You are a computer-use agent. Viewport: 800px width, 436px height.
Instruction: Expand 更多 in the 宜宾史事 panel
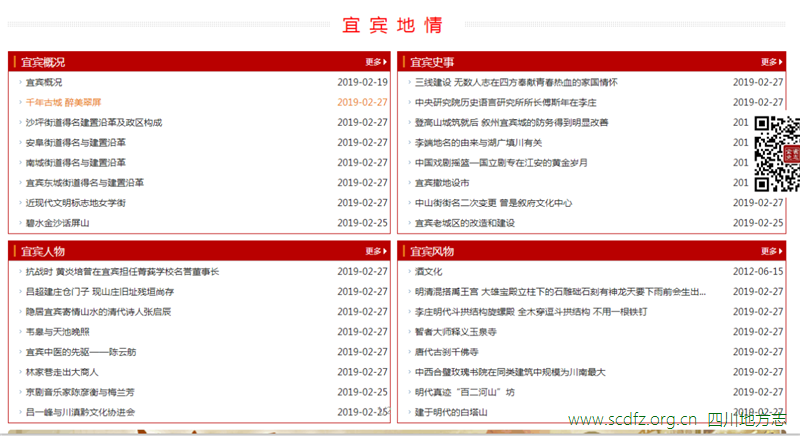click(x=770, y=62)
